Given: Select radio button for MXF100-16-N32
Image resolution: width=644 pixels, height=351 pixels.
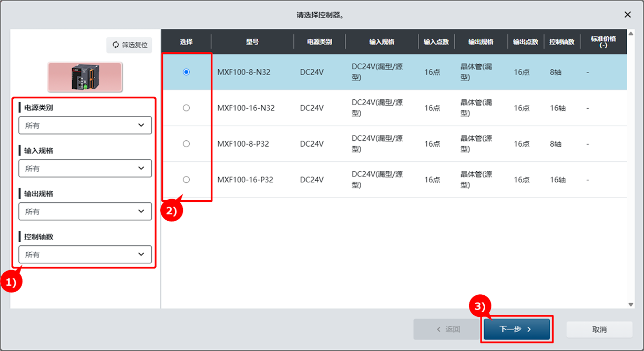Looking at the screenshot, I should (186, 108).
